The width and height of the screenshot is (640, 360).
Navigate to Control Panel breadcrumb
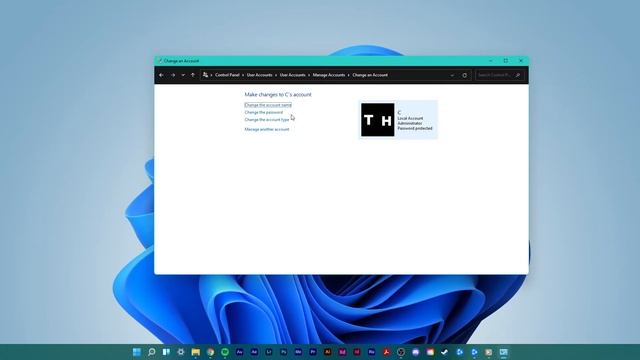point(227,75)
